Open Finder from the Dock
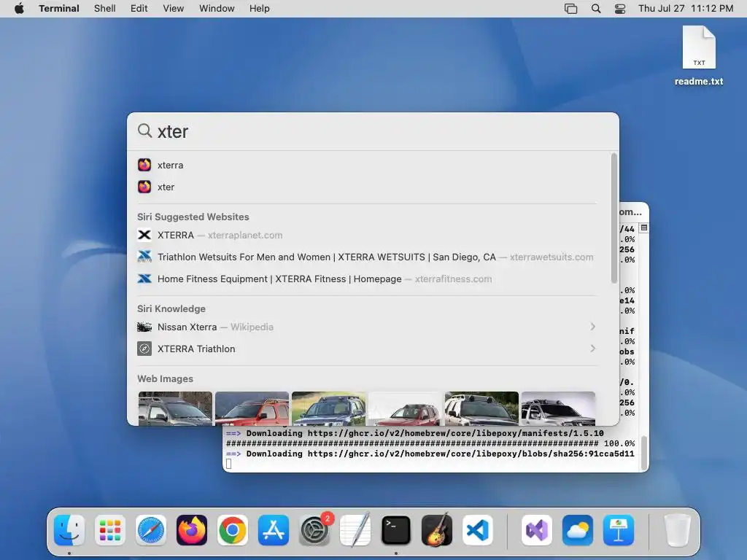The height and width of the screenshot is (560, 747). [69, 530]
